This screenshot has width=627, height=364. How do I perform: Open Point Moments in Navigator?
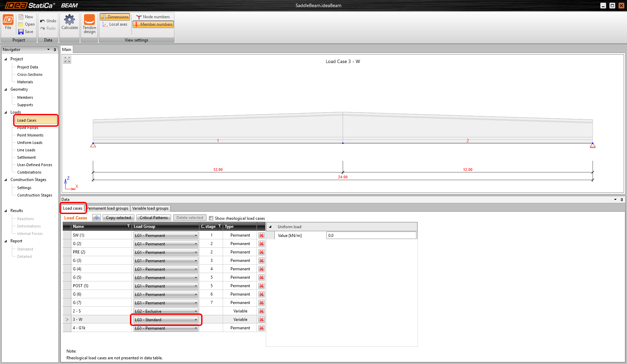[30, 135]
